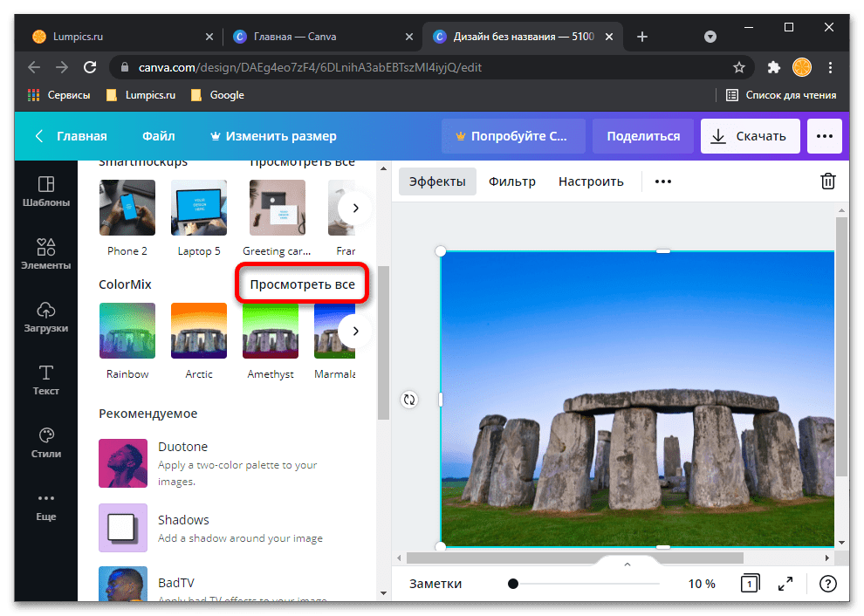Click the 10 % zoom value
Screen dimensions: 864x616
(x=702, y=584)
